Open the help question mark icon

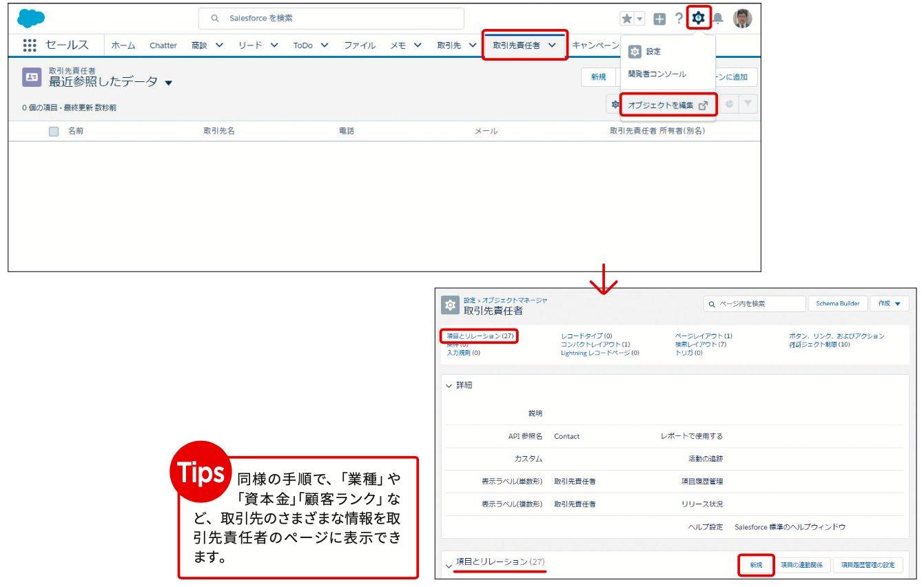(x=679, y=19)
